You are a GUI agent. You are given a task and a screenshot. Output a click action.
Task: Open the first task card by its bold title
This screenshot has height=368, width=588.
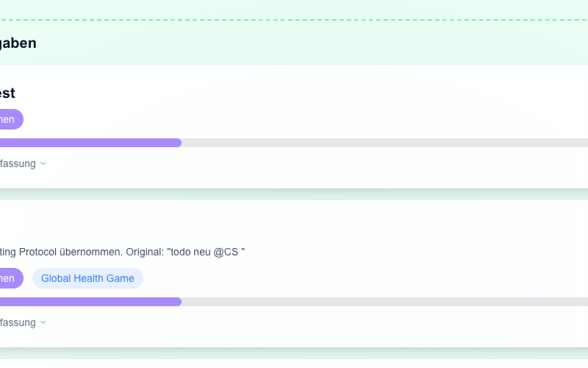click(7, 93)
